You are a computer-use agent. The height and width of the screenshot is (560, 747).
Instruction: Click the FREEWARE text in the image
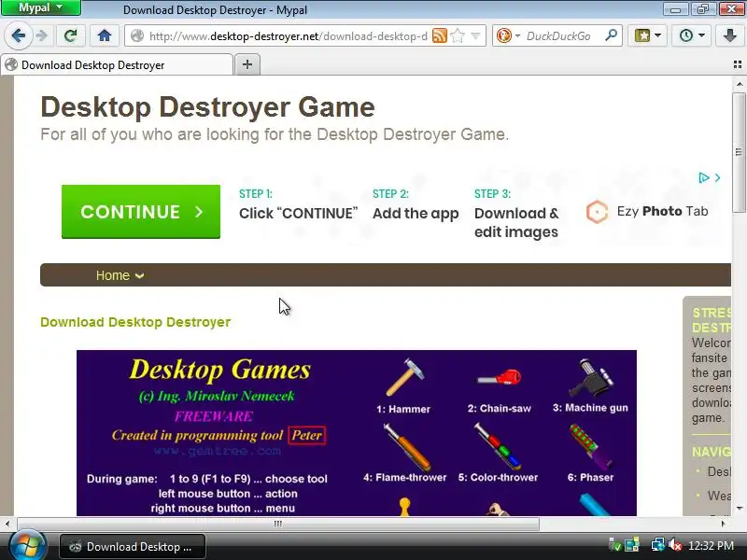pos(214,416)
